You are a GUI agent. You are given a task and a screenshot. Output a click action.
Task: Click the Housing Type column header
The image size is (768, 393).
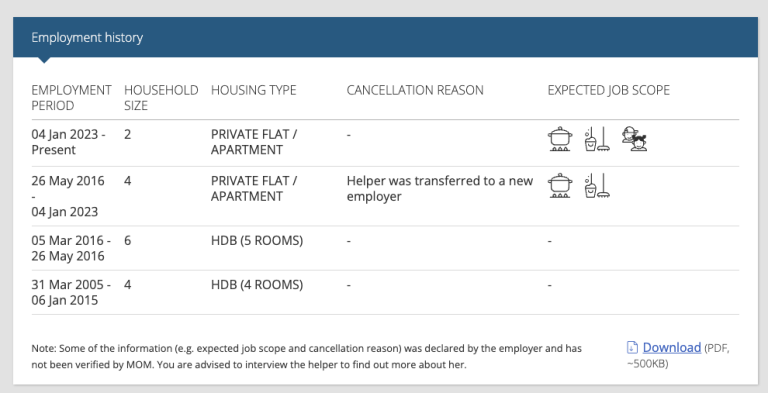(x=253, y=90)
